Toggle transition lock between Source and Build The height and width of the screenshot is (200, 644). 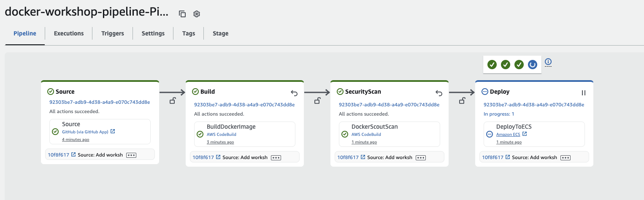point(172,100)
